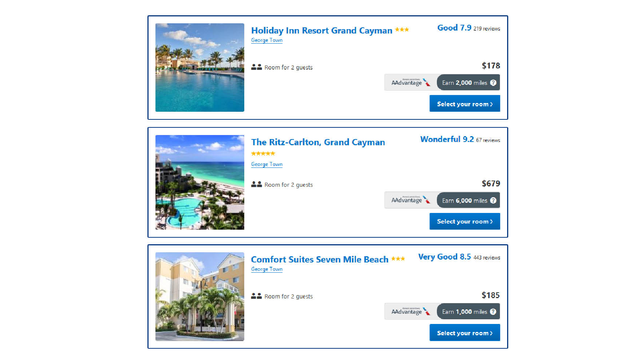Select your room at The Ritz-Carlton
Screen dimensions: 628x364
click(465, 221)
